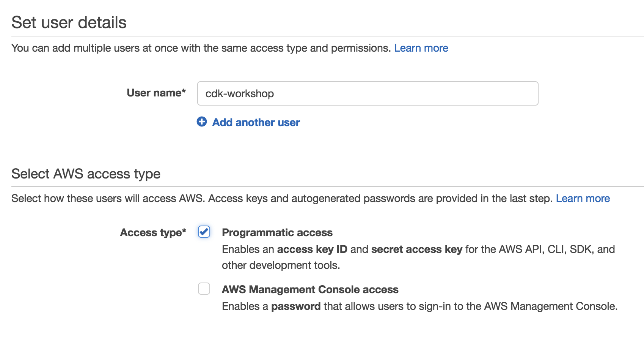Image resolution: width=644 pixels, height=341 pixels.
Task: Click the 'You can add multiple users' sentence
Action: 201,48
